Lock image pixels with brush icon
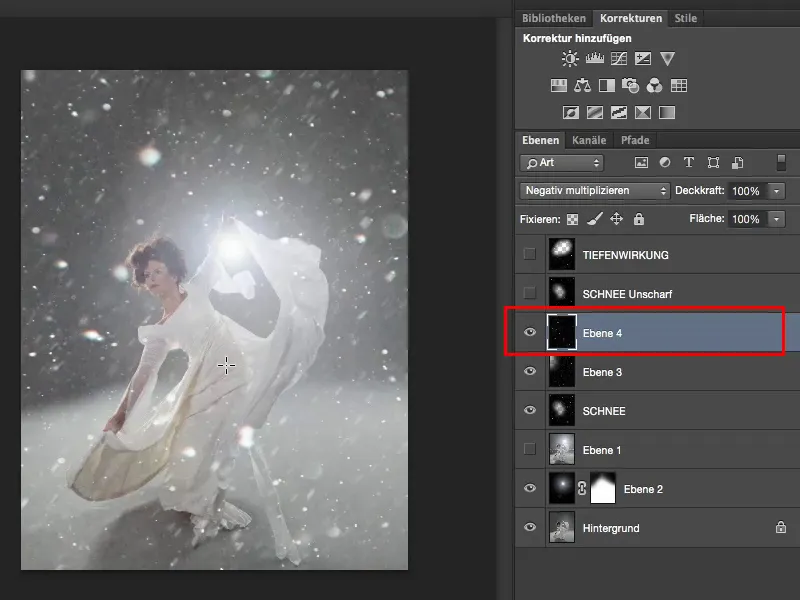The height and width of the screenshot is (600, 800). 594,219
